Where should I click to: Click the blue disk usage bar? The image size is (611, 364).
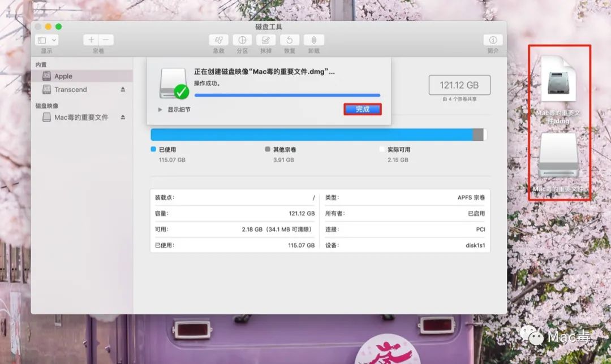click(x=311, y=135)
